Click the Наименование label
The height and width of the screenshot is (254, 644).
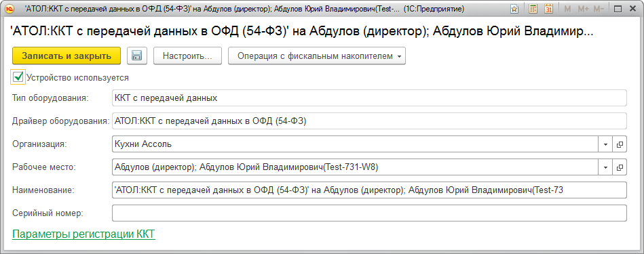[x=43, y=190]
